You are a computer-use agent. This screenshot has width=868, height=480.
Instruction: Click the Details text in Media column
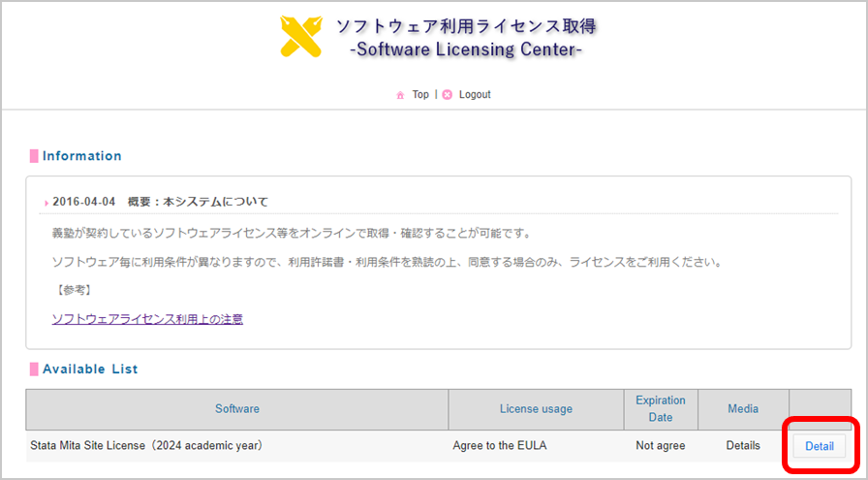point(743,446)
